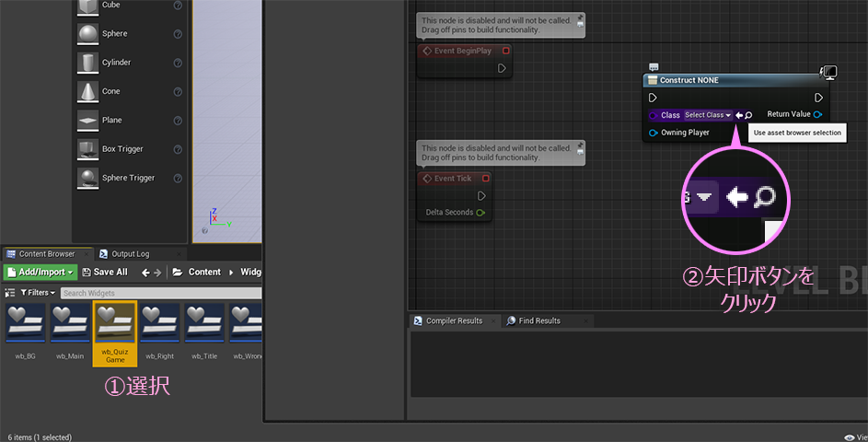This screenshot has width=868, height=442.
Task: Select the Cone shape icon
Action: (x=87, y=91)
